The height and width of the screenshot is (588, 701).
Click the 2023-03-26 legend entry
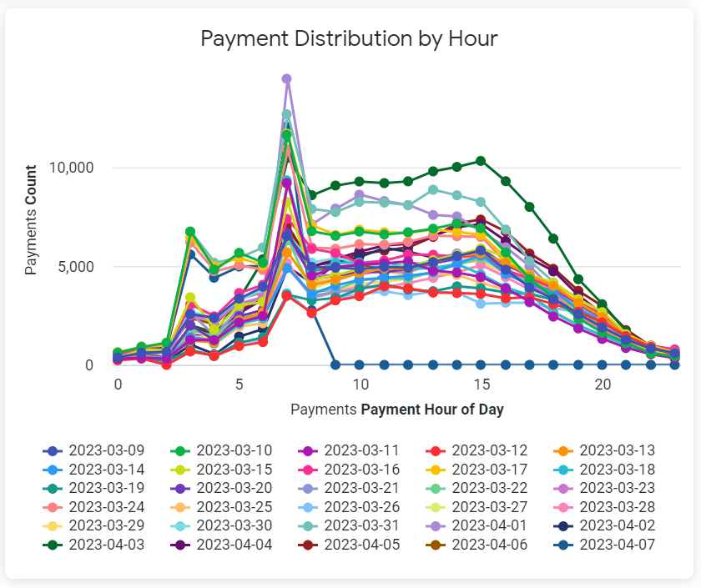point(349,507)
